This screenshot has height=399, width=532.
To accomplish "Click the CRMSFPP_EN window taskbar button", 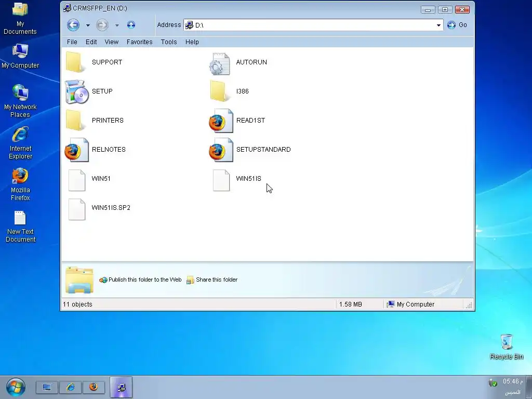I will [121, 387].
